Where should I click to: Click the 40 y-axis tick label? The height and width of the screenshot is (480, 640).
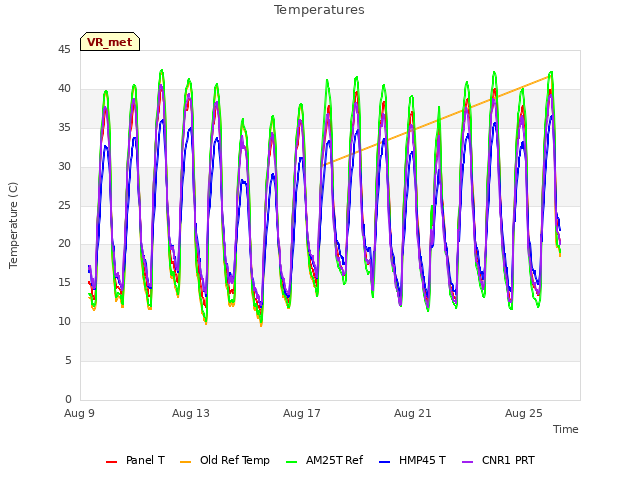click(64, 88)
